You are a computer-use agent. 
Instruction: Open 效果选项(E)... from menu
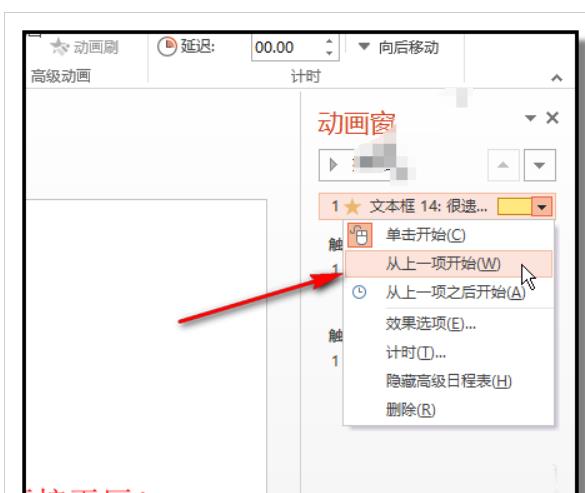click(x=449, y=324)
